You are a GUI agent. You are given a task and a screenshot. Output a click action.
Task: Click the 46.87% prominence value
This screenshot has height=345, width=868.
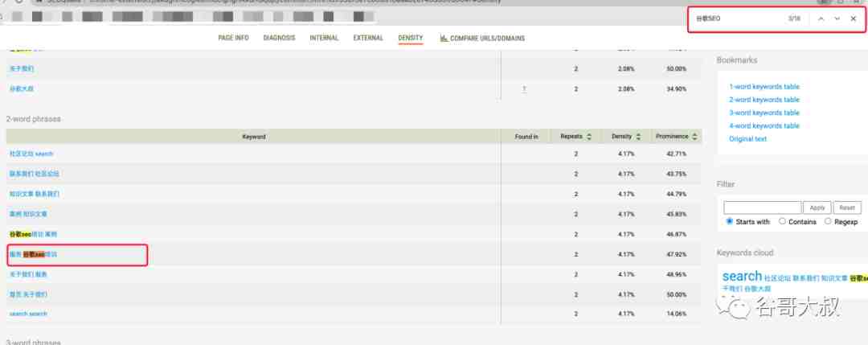(x=676, y=234)
